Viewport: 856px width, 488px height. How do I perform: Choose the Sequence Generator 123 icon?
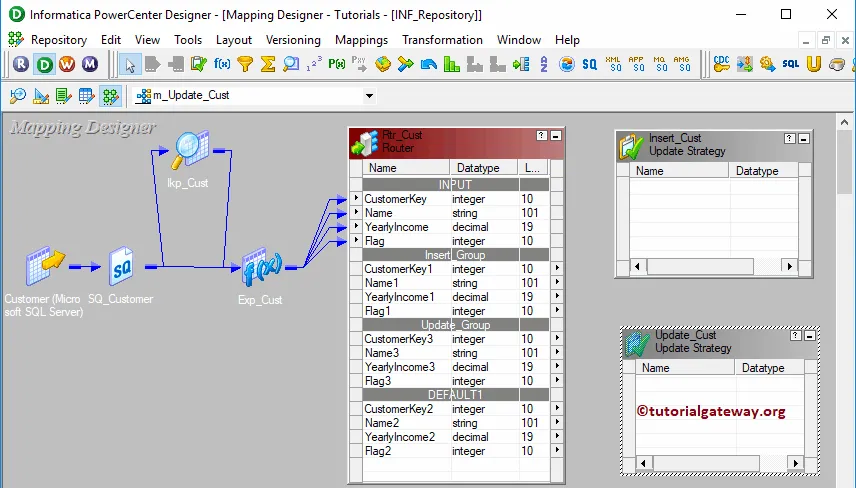click(x=314, y=64)
